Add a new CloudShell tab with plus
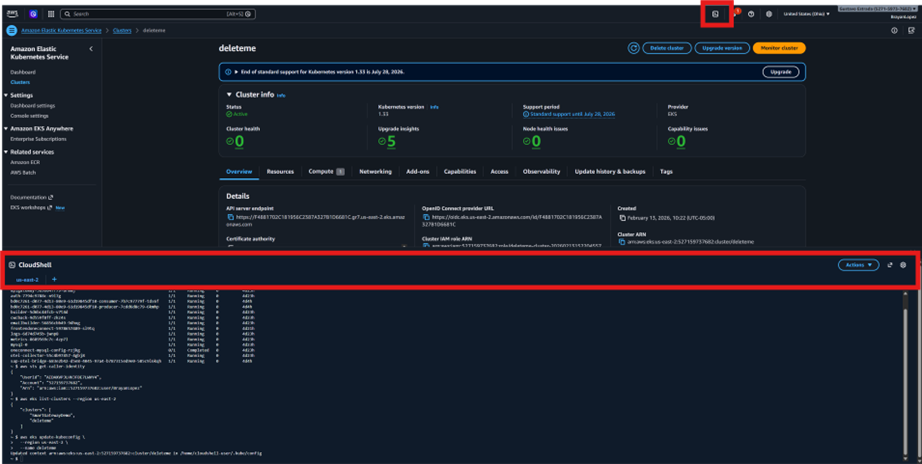Viewport: 922px width, 464px height. coord(54,280)
